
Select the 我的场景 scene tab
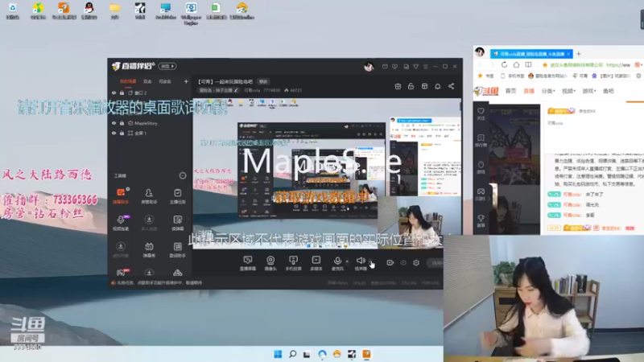click(128, 81)
